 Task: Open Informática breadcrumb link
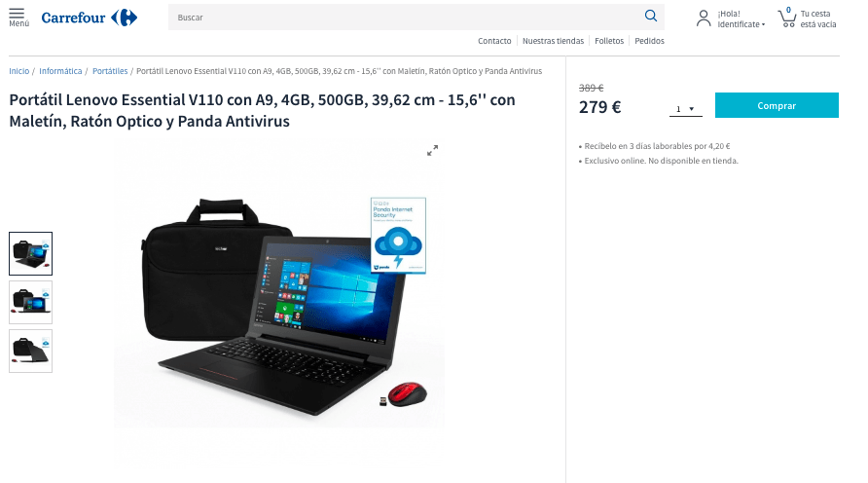click(x=60, y=71)
